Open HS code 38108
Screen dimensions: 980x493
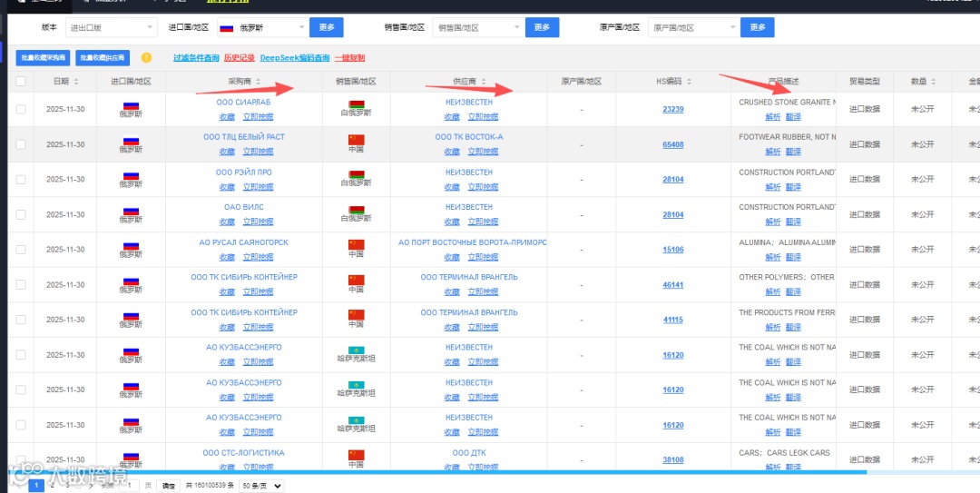(673, 459)
